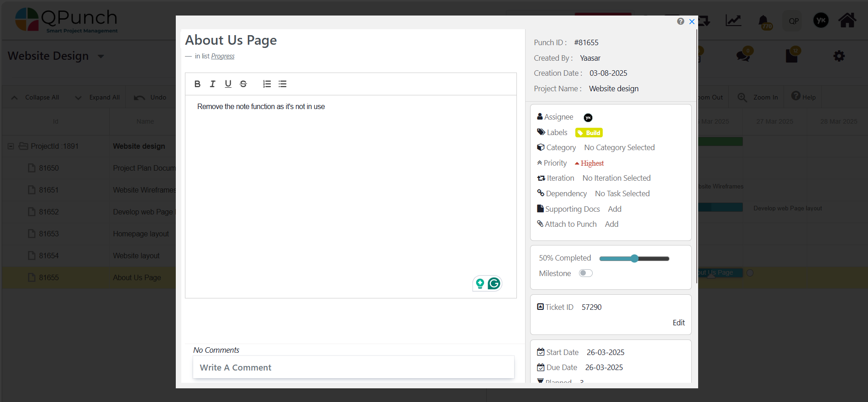Click the Write A Comment field
Screen dimensions: 868x402
tap(353, 367)
